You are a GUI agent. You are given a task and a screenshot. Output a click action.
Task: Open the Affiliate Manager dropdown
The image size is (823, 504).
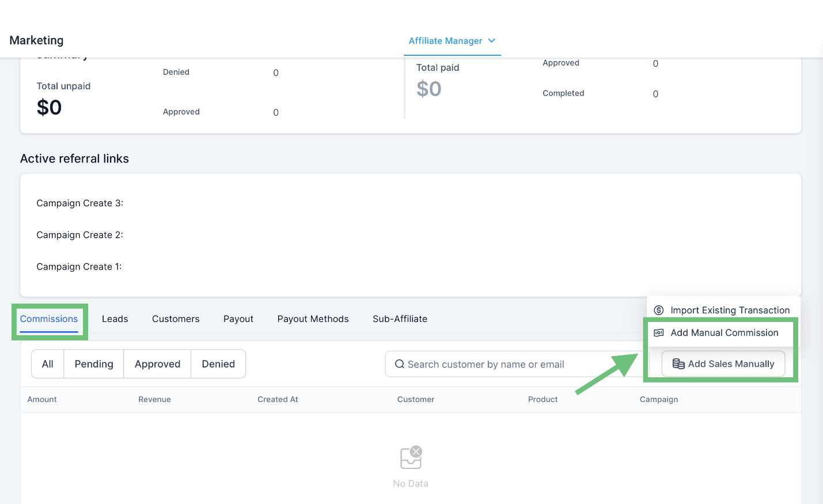click(x=452, y=41)
